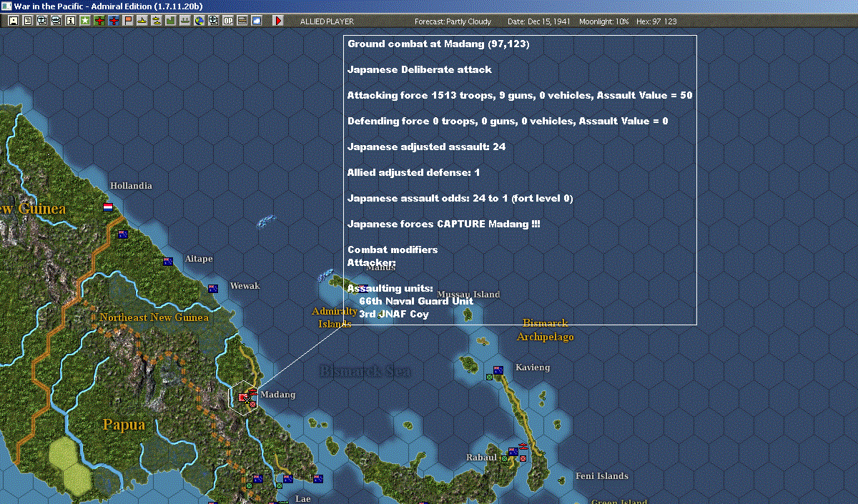Image resolution: width=858 pixels, height=504 pixels.
Task: Click the Northeast New Guinea label
Action: [154, 317]
